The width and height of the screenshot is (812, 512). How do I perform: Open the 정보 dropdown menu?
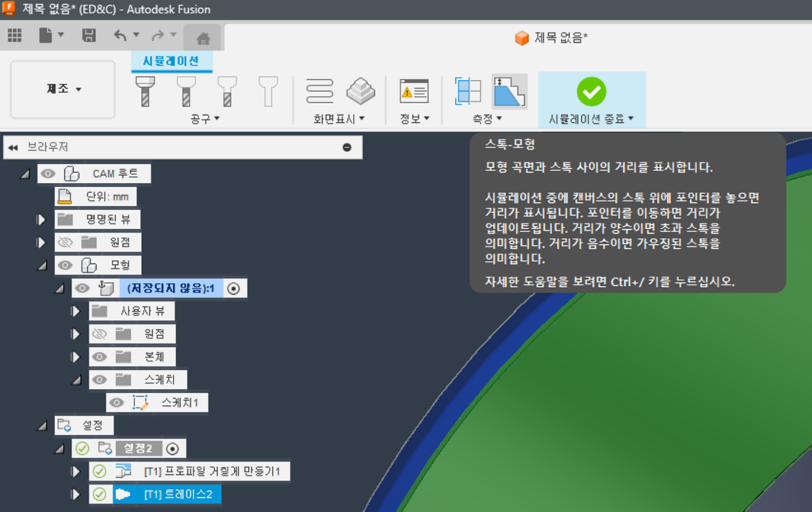tap(414, 119)
